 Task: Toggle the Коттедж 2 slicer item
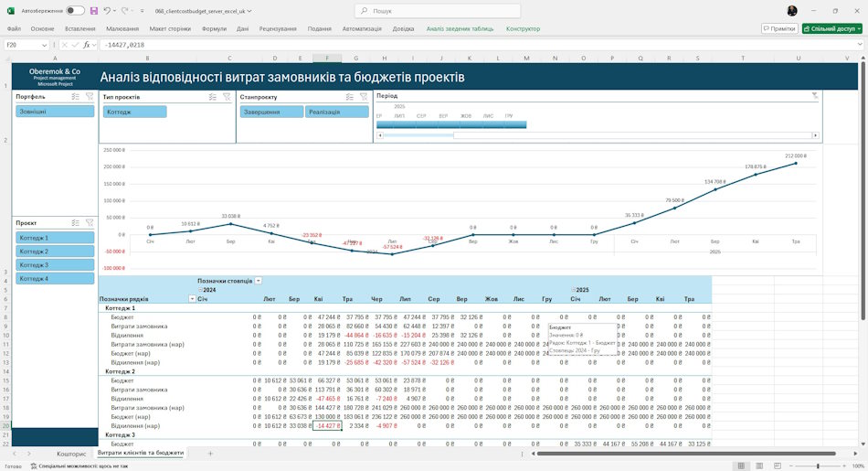55,251
